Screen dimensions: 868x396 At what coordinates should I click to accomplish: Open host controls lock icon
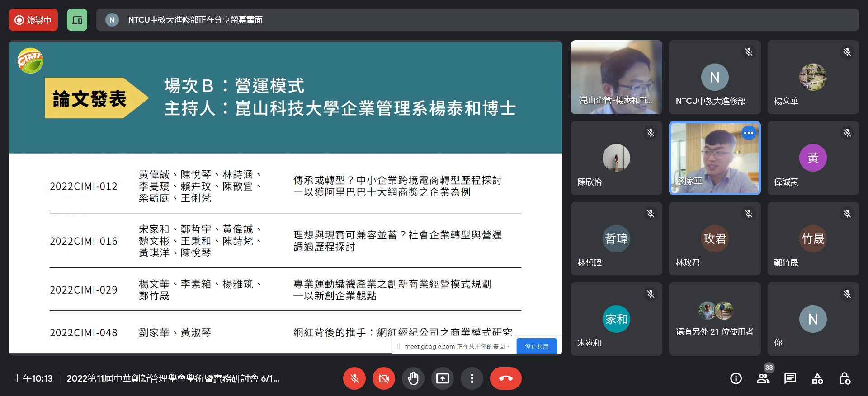click(844, 378)
